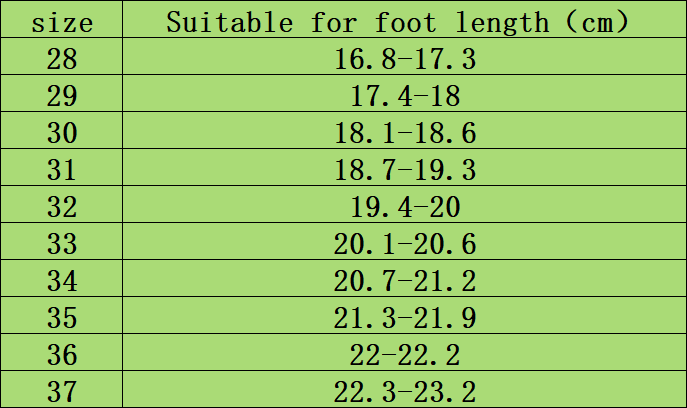Screen dimensions: 687x408
Task: Click the 18.7-19.3 foot length cell
Action: click(x=404, y=170)
